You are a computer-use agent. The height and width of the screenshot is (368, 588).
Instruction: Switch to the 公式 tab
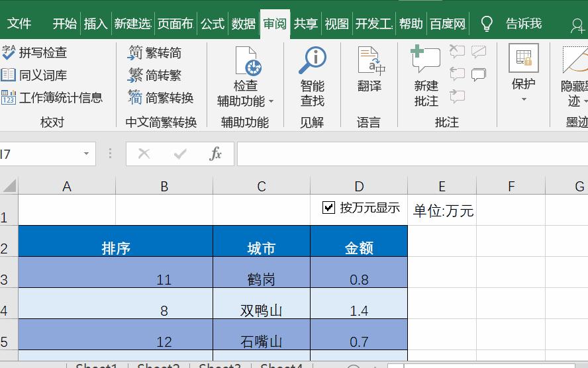point(213,24)
